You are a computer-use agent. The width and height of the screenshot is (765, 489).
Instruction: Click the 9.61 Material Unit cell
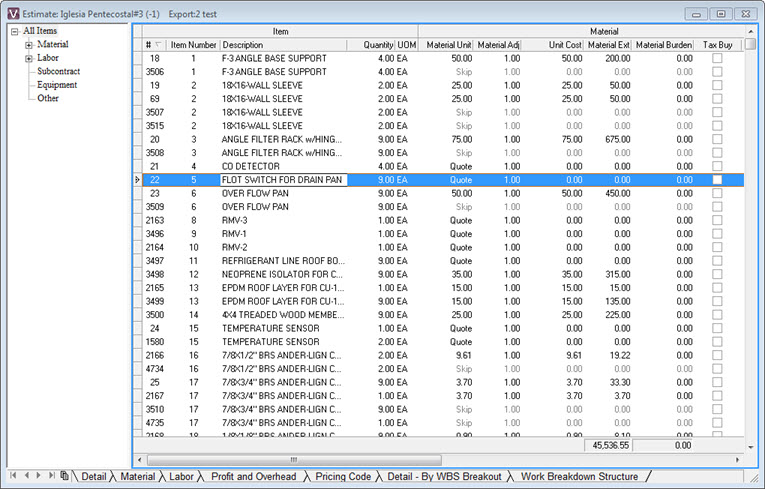(x=446, y=355)
